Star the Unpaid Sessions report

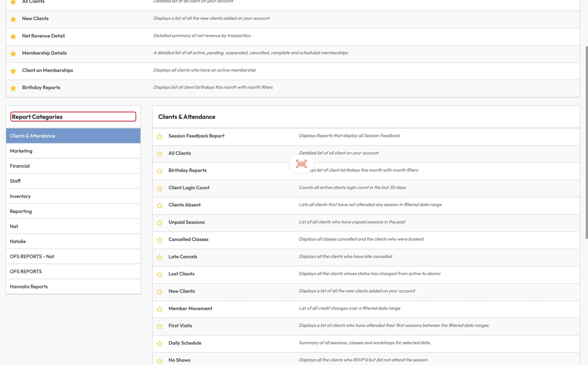click(160, 223)
